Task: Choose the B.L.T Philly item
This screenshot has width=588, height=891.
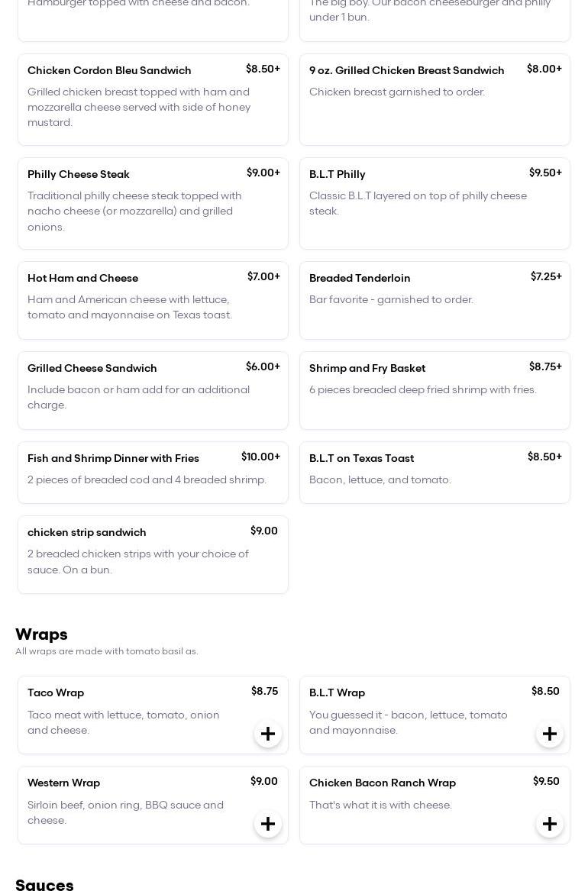Action: pyautogui.click(x=435, y=203)
